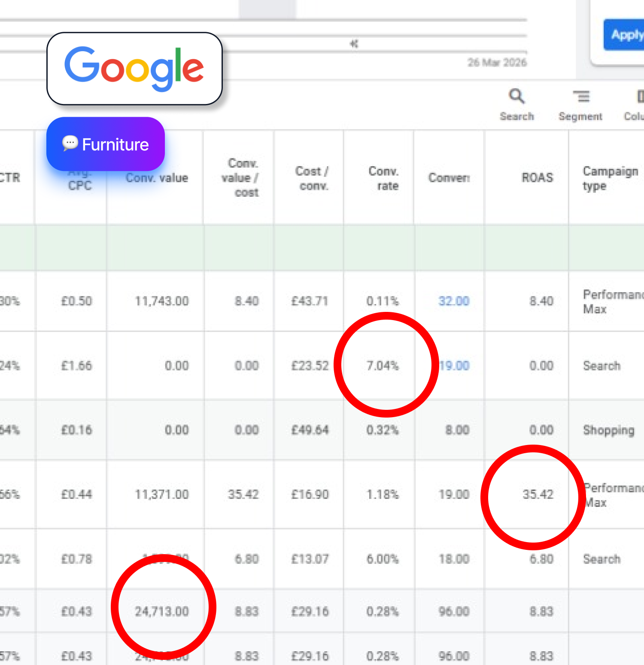Image resolution: width=644 pixels, height=665 pixels.
Task: Sort by the Conversions column header
Action: pos(449,178)
